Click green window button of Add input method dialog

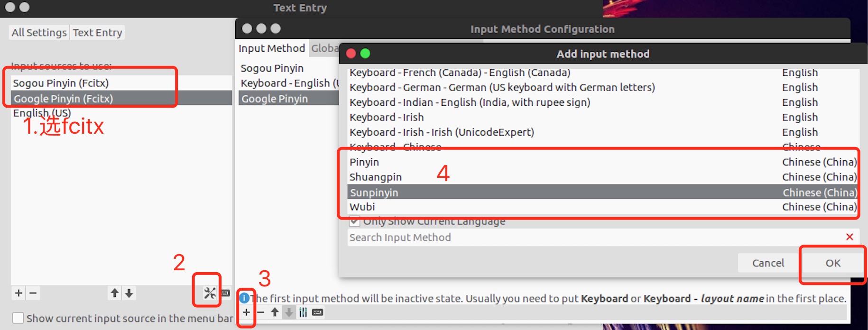click(365, 53)
